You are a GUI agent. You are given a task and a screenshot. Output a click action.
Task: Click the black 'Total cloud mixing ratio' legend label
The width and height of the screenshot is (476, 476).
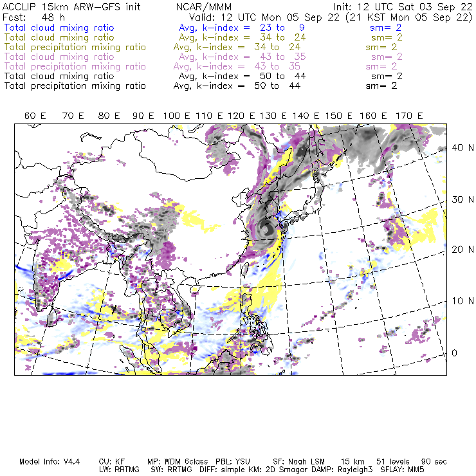click(x=59, y=76)
